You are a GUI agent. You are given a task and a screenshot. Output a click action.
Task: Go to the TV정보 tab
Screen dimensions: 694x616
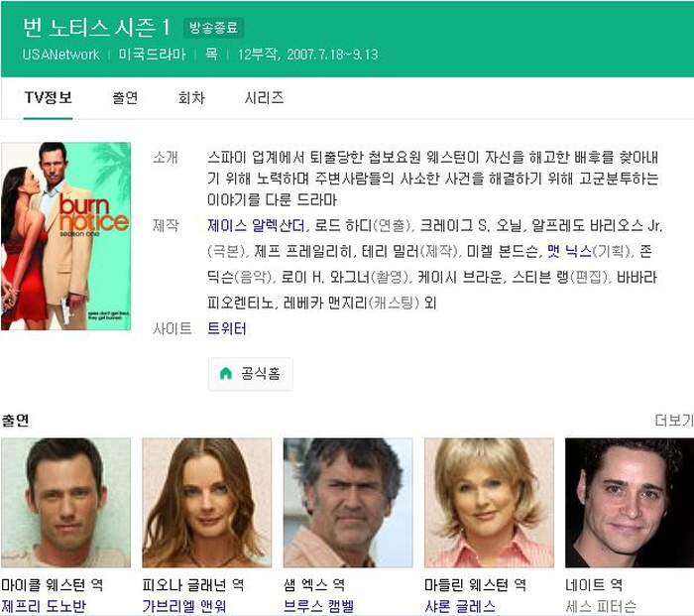click(48, 97)
